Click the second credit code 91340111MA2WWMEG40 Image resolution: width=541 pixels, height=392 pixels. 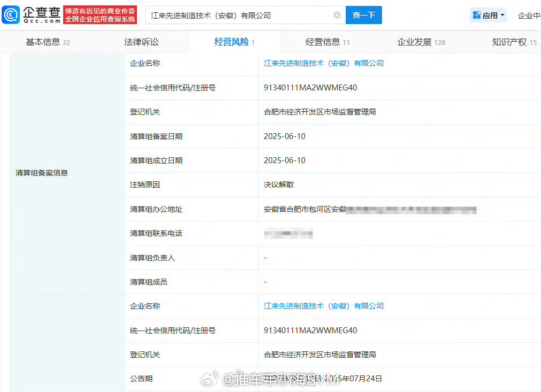pyautogui.click(x=310, y=330)
